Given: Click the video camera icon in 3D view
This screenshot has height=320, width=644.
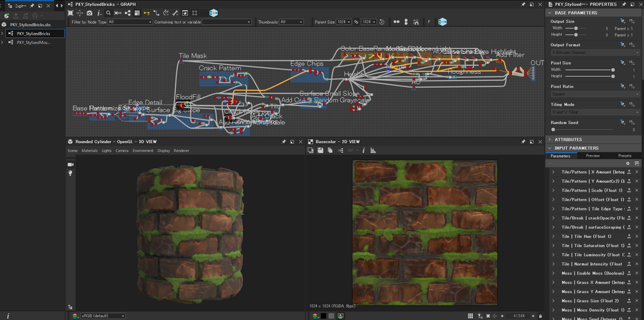Looking at the screenshot, I should click(x=70, y=164).
